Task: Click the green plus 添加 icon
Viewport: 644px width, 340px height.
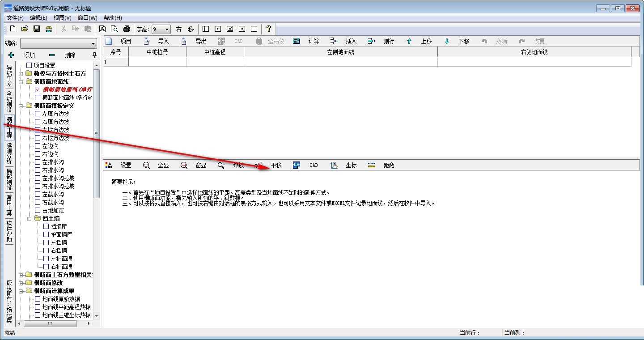Action: click(x=11, y=55)
